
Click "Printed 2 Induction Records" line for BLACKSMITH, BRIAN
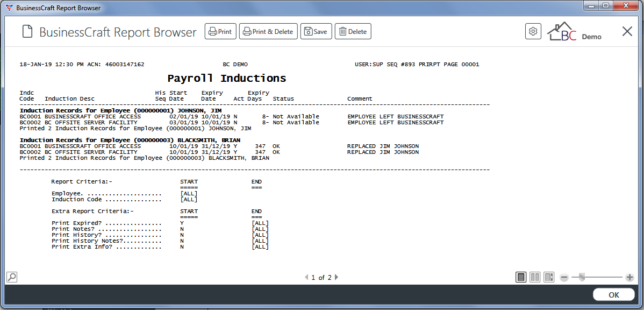tap(145, 158)
